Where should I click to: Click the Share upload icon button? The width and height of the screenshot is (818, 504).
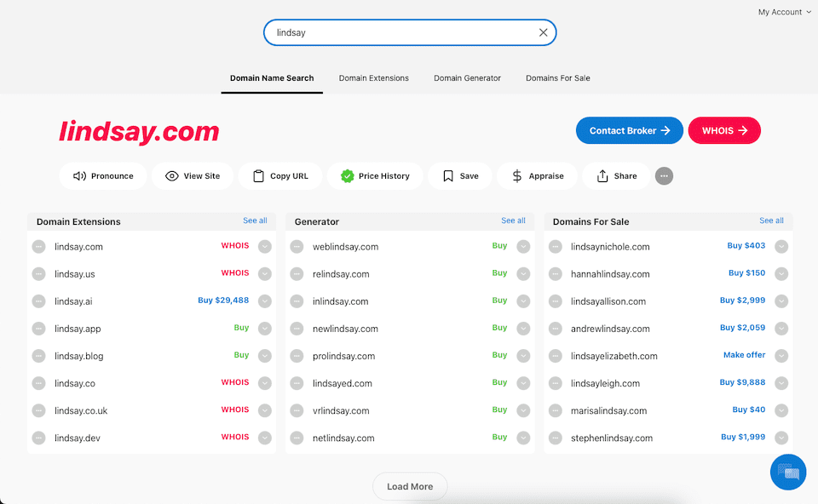click(603, 176)
